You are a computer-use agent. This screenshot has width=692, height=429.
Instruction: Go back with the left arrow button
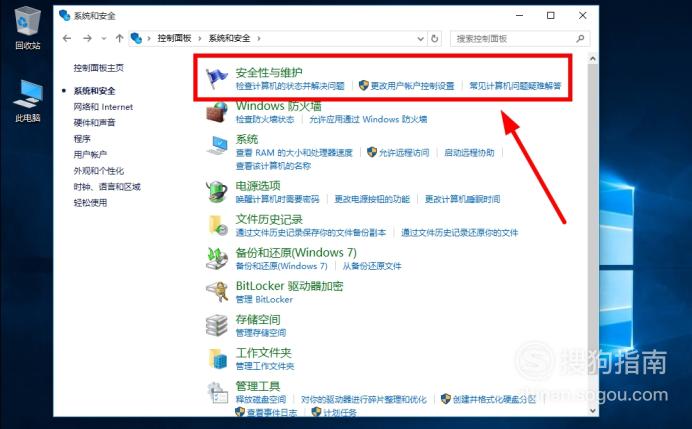point(67,38)
